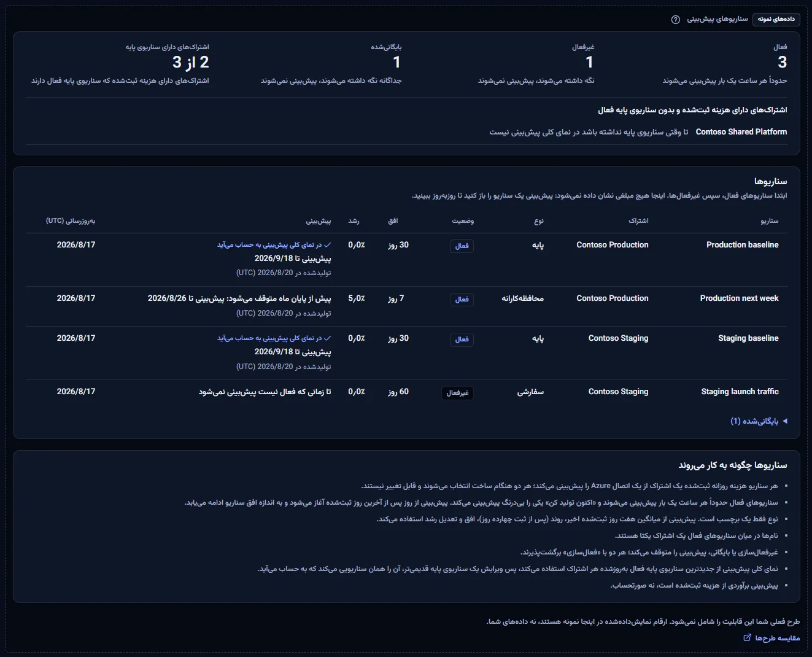Expand the بایگانی‌شده (1) archived section
The width and height of the screenshot is (812, 657).
point(759,421)
